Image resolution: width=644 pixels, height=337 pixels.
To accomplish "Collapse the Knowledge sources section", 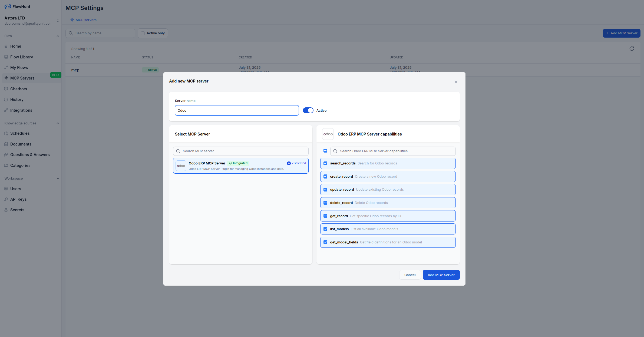I will click(58, 123).
